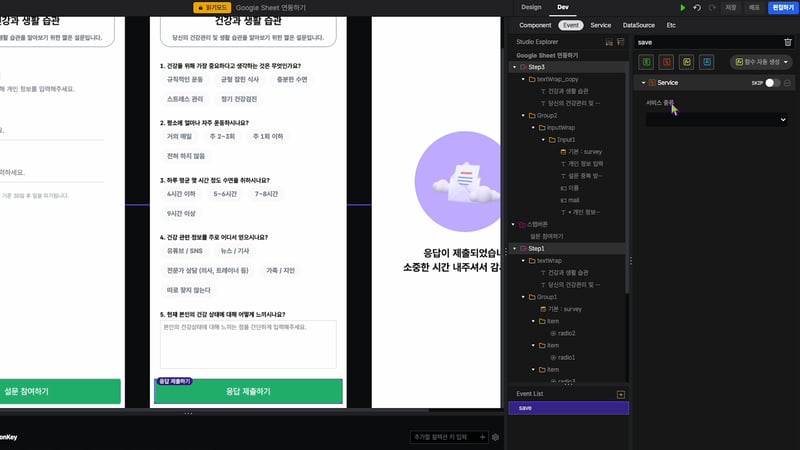The image size is (800, 450).
Task: Select the Step3 tree row
Action: 568,67
